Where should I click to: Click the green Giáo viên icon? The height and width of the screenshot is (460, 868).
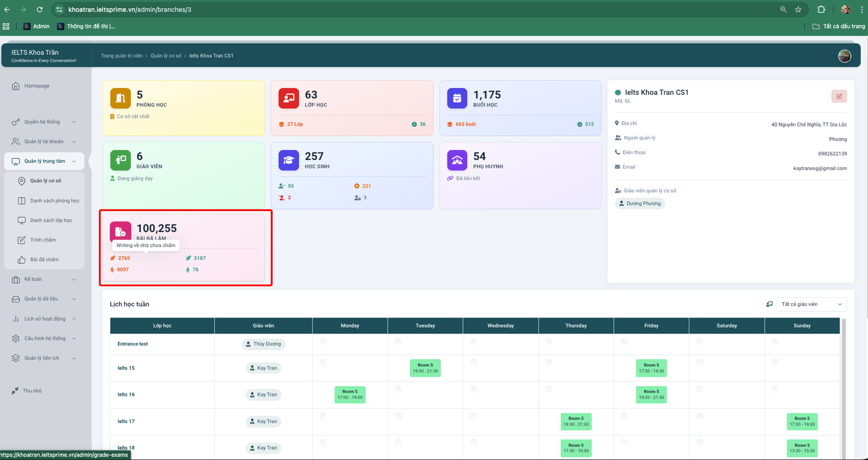point(120,160)
